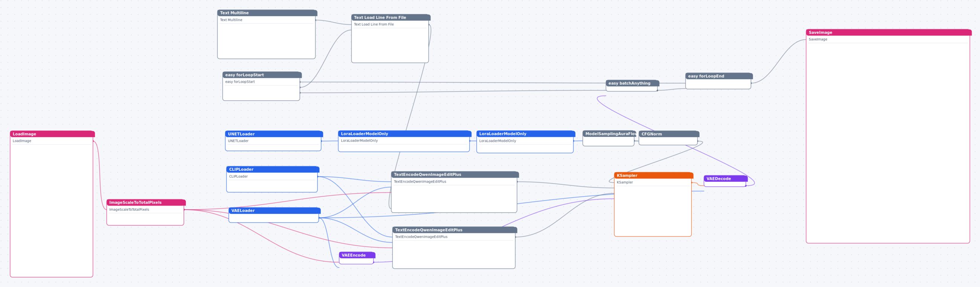Select Text Load Line From File header

pyautogui.click(x=391, y=17)
